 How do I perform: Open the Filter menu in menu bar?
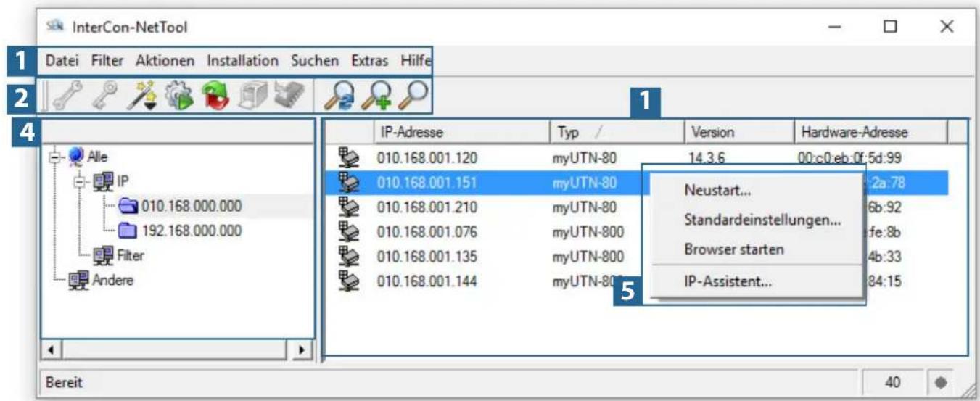(107, 61)
